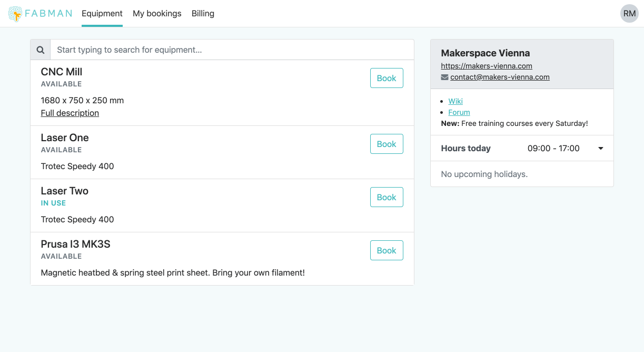Viewport: 644px width, 352px height.
Task: Click the 09:00 - 17:00 hours text
Action: [553, 149]
